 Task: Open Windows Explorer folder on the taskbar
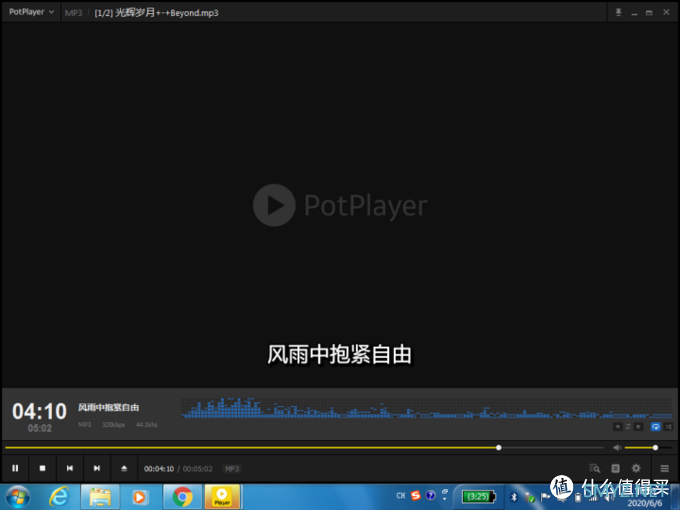(x=100, y=497)
